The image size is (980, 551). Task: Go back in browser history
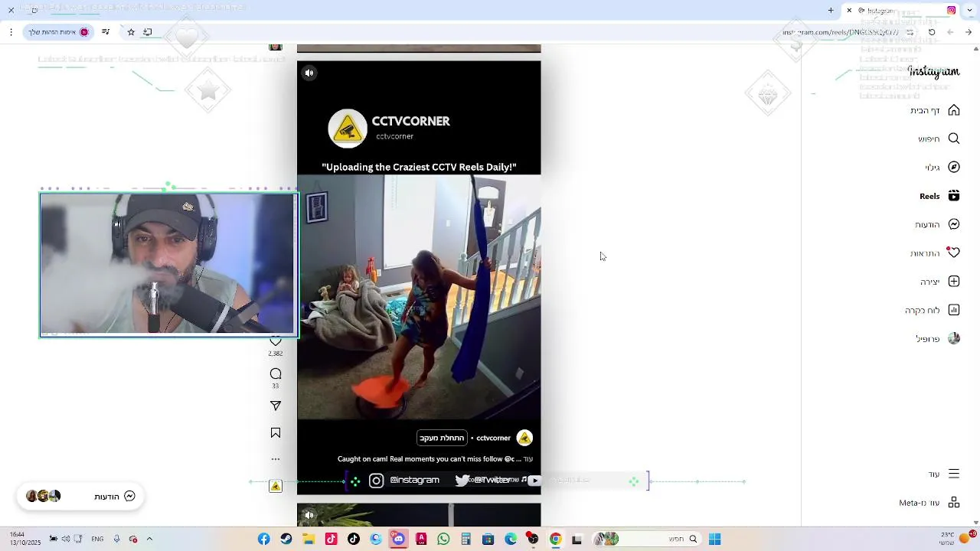coord(969,32)
